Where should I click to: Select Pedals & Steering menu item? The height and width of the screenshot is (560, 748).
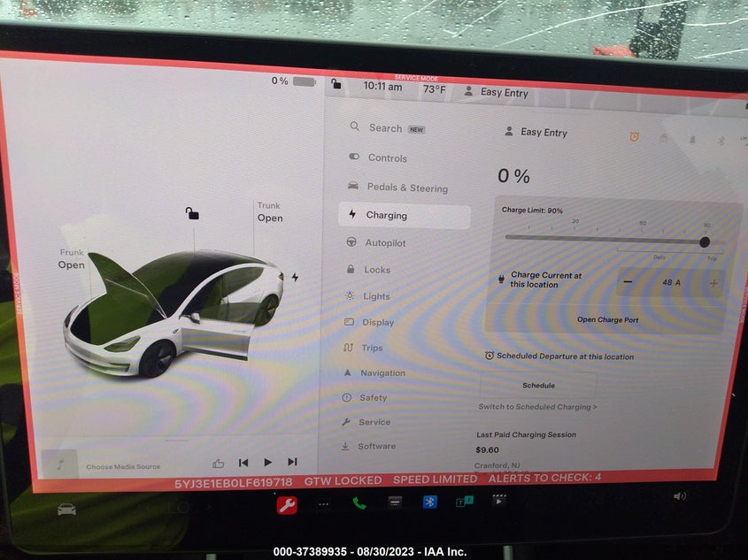click(406, 188)
